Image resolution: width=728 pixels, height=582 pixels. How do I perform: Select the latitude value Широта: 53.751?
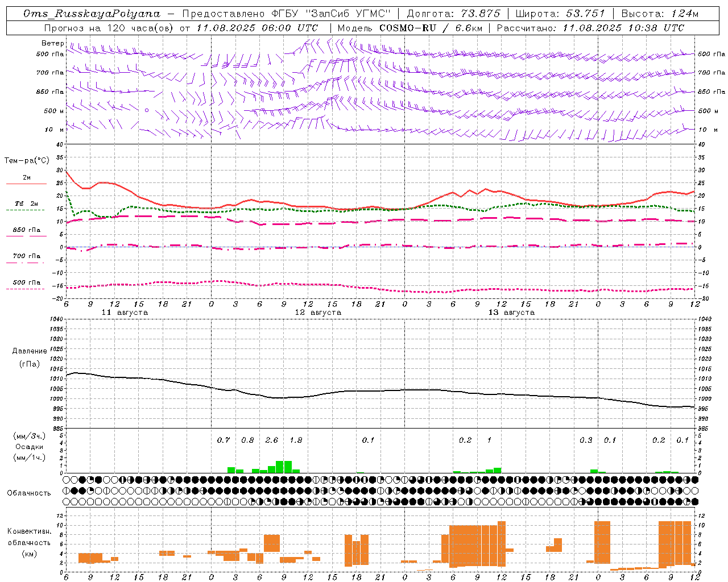pos(560,14)
